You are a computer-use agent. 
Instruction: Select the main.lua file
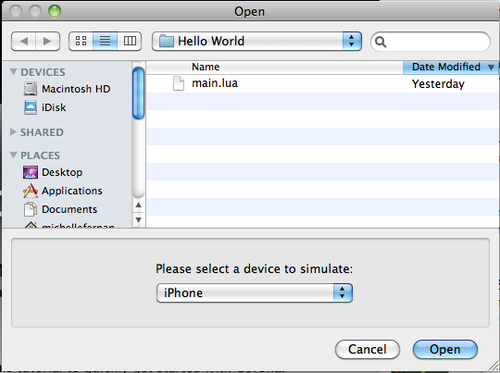tap(322, 84)
